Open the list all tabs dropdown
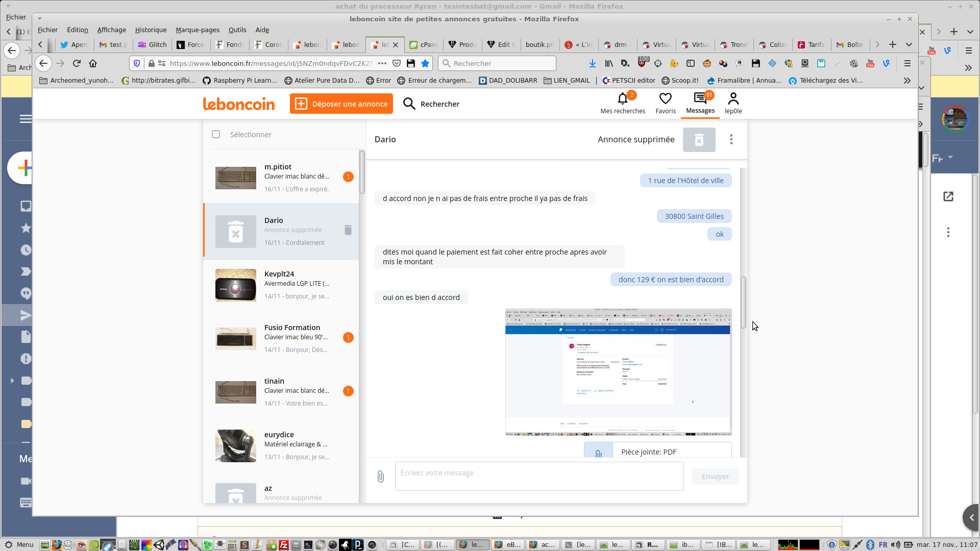980x551 pixels. [909, 45]
